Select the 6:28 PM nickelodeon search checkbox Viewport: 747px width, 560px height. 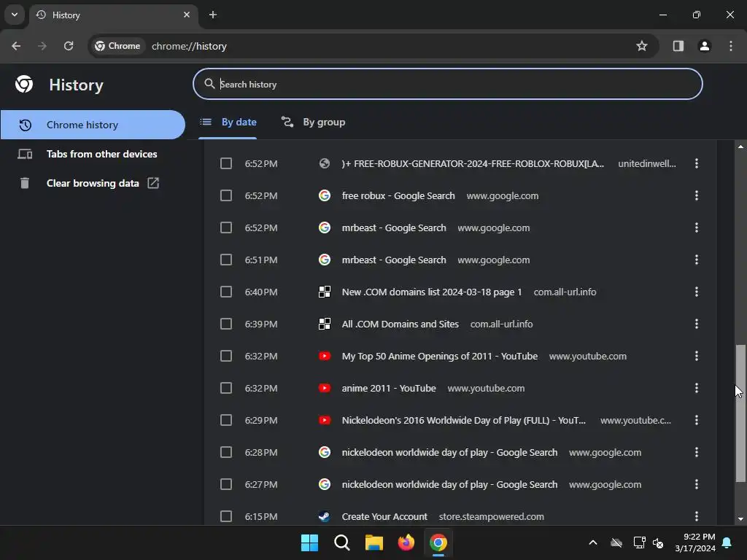[x=226, y=452]
